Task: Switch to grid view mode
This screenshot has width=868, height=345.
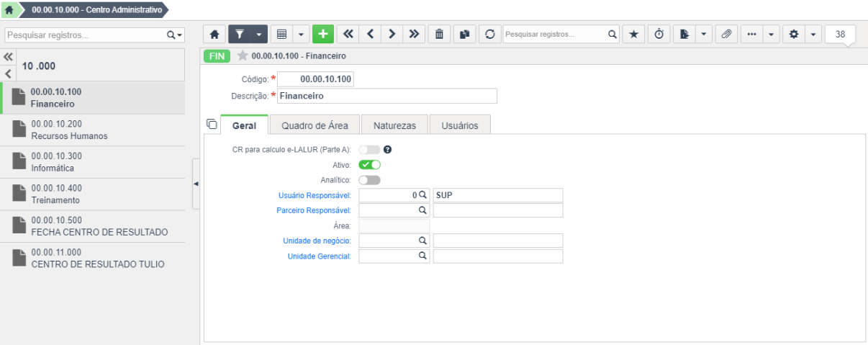Action: [x=283, y=34]
